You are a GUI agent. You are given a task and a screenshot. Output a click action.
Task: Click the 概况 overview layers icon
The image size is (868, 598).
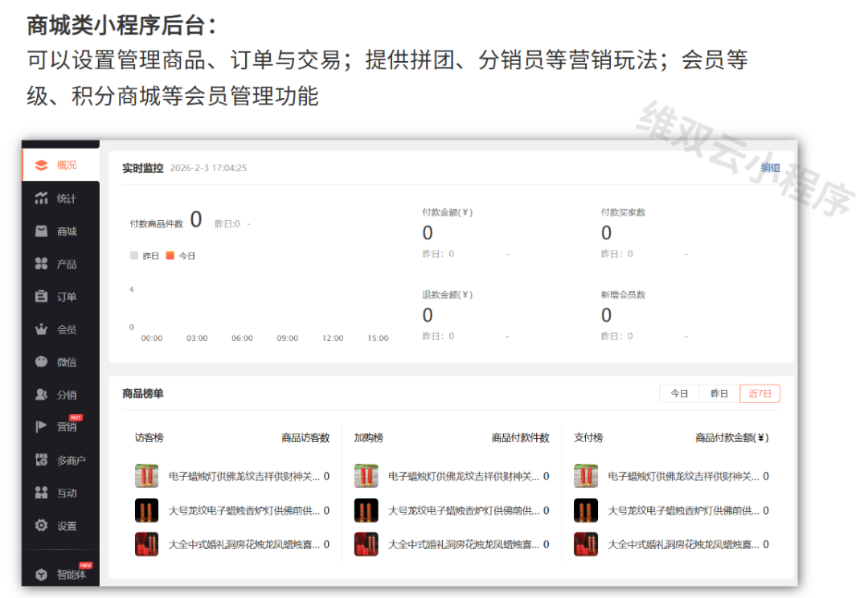[42, 165]
